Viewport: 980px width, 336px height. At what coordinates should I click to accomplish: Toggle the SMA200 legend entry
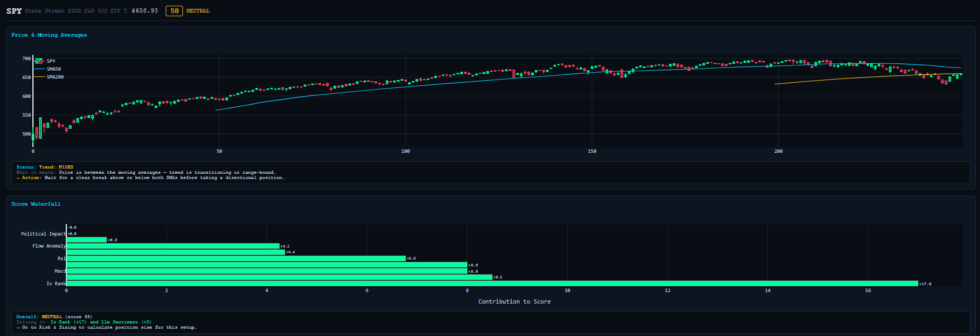(49, 77)
